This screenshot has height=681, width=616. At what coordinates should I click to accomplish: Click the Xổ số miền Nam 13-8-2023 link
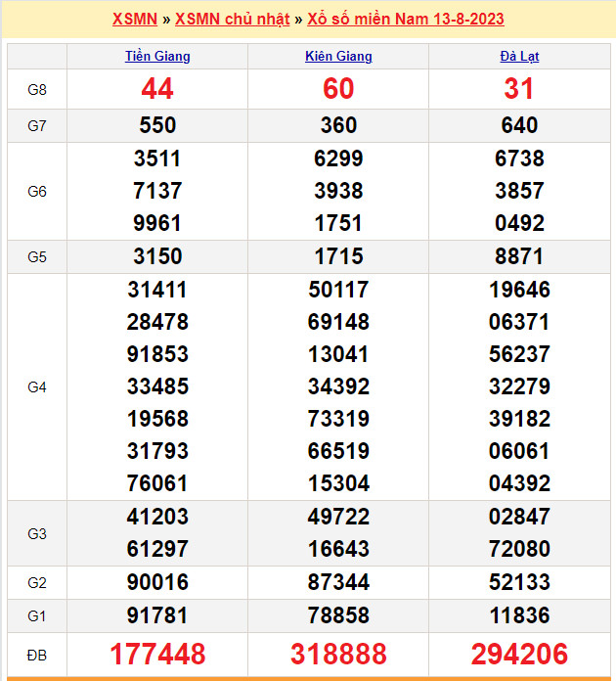click(x=406, y=20)
